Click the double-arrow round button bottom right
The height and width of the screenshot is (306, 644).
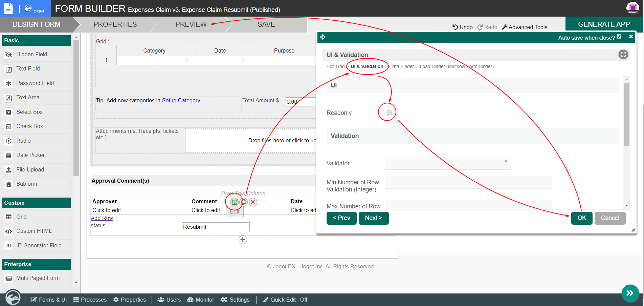[630, 293]
